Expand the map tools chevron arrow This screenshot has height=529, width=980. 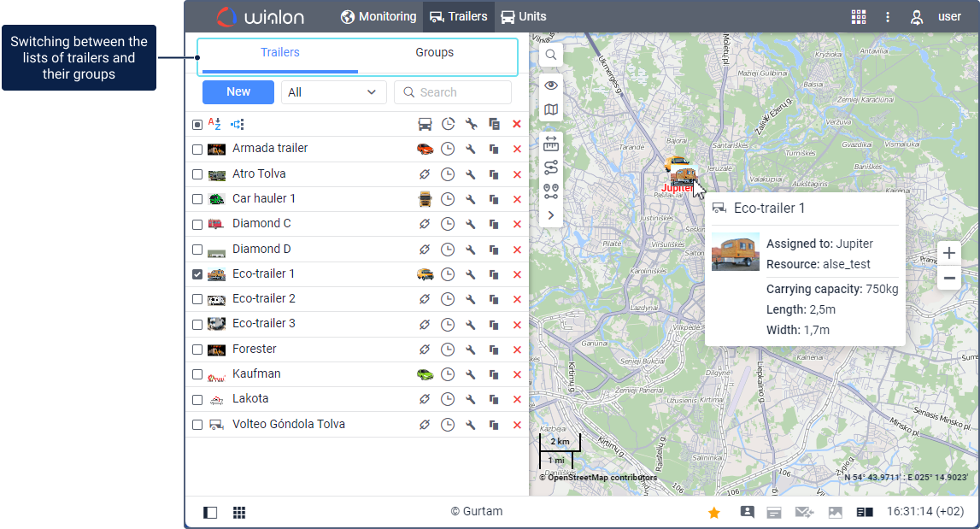point(550,215)
